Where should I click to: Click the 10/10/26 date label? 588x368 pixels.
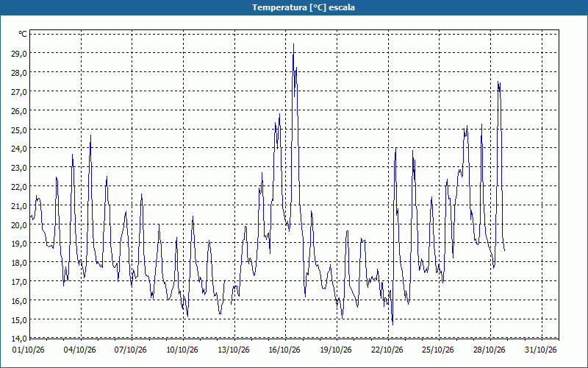pos(182,350)
